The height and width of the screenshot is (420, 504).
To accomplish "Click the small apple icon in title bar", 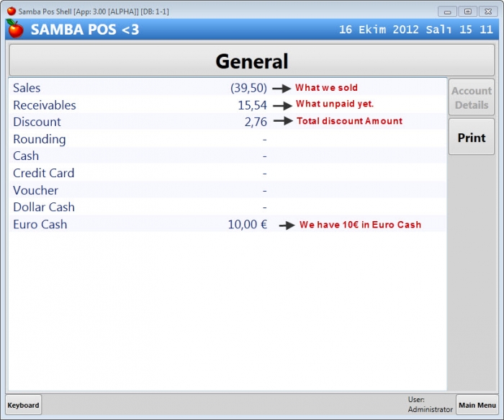I will click(12, 12).
